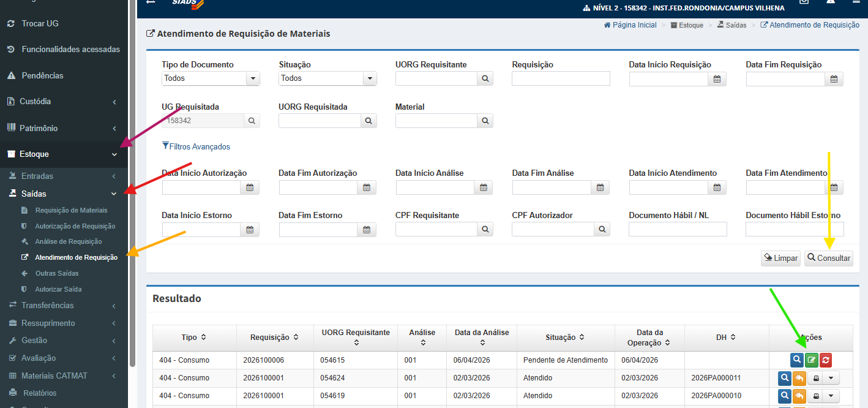Open Requisição de Materiais in sidebar
This screenshot has height=408, width=868.
[71, 210]
